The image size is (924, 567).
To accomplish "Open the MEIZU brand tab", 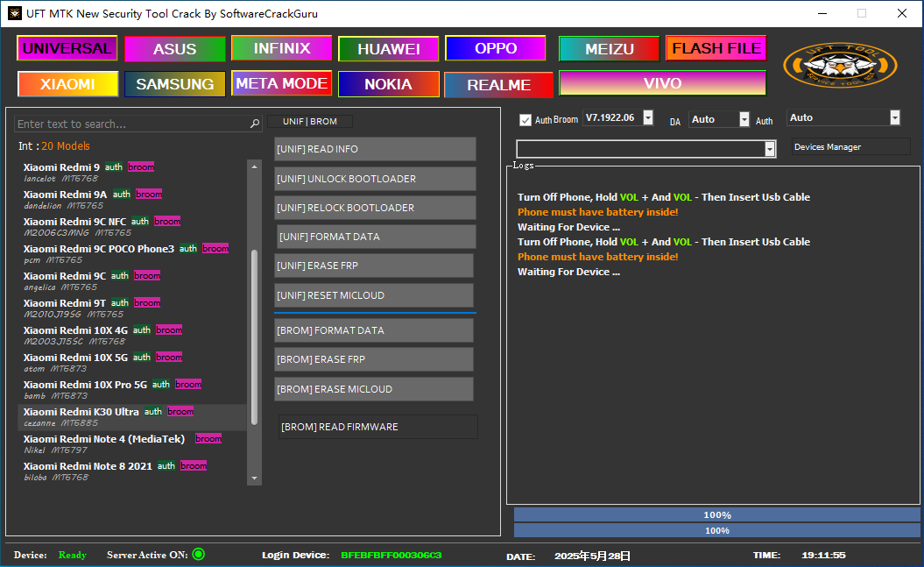I will coord(610,49).
